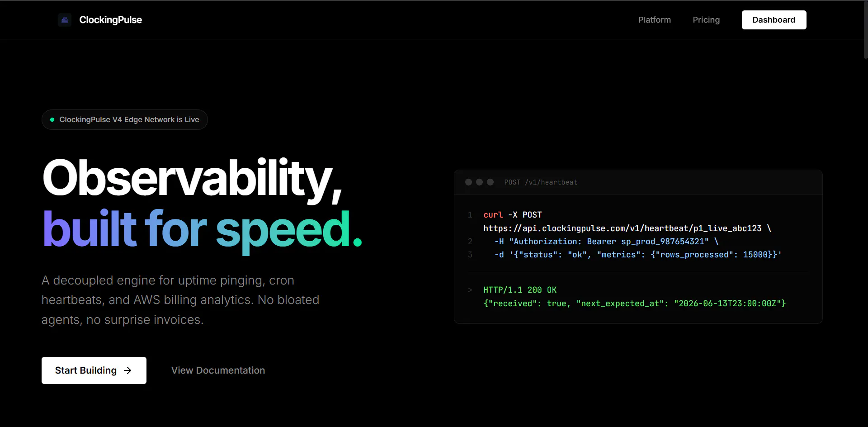Click the Authorization Bearer header line
The image size is (868, 427).
pyautogui.click(x=606, y=242)
